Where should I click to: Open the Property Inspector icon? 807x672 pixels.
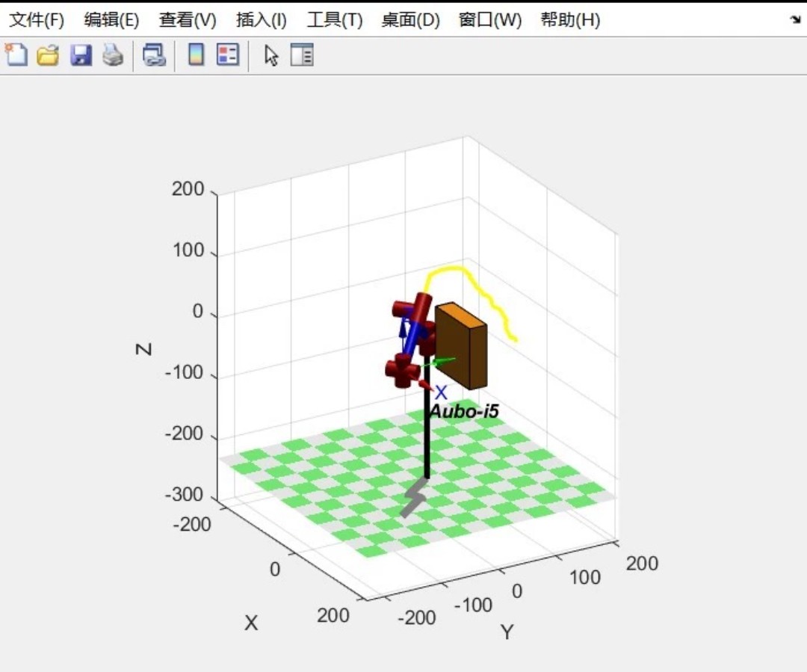point(302,55)
